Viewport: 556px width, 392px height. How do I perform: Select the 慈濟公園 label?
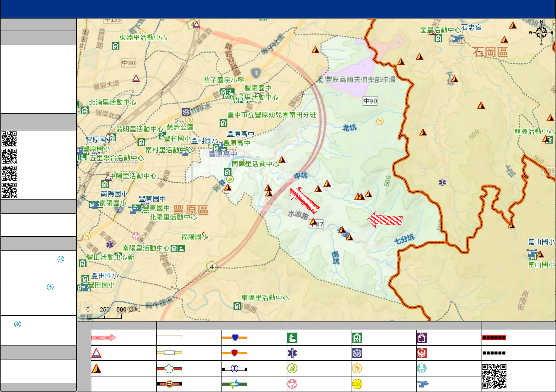180,128
